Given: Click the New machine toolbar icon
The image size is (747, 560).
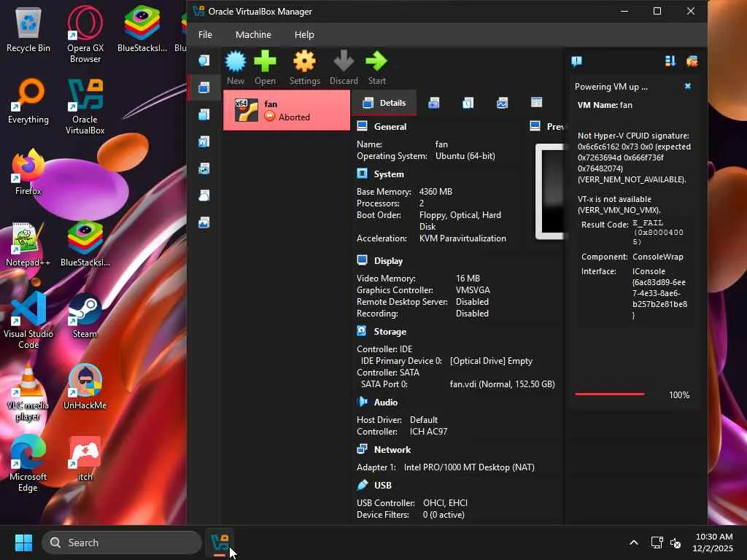Looking at the screenshot, I should pyautogui.click(x=236, y=62).
